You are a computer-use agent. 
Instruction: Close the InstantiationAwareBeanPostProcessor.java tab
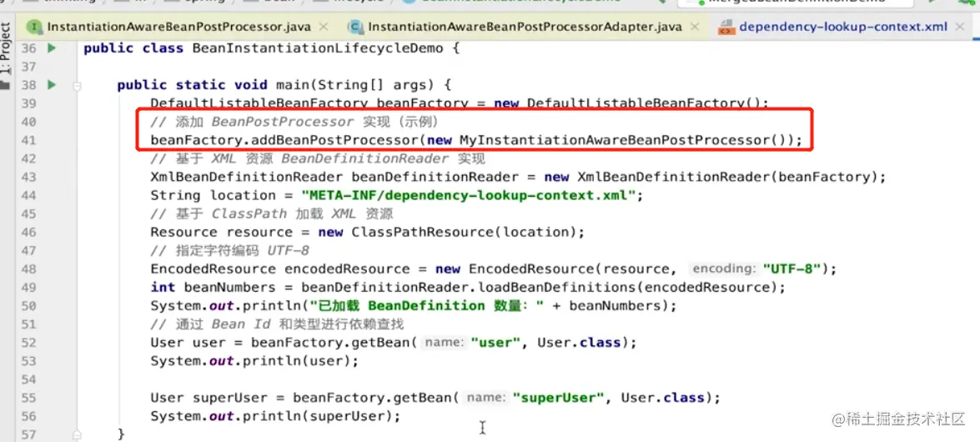(x=323, y=27)
